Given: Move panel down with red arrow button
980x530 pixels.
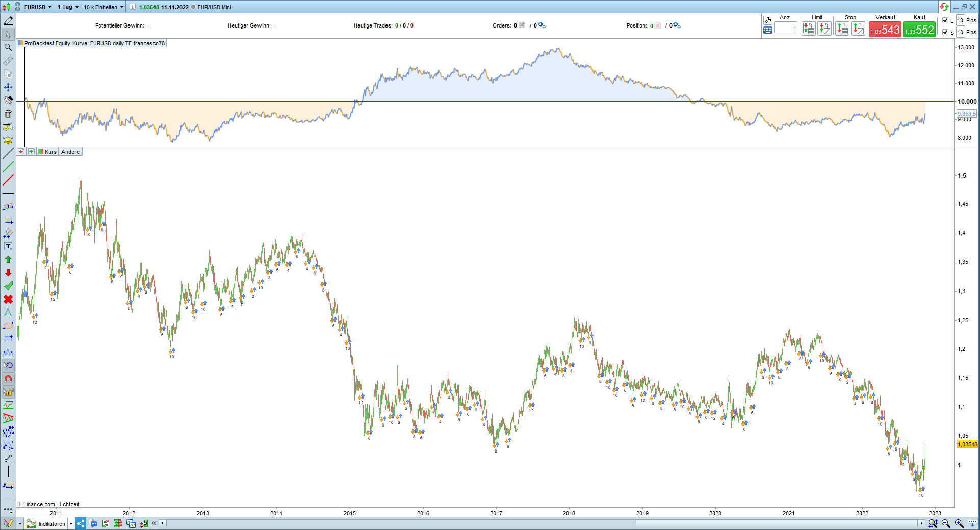Looking at the screenshot, I should tap(21, 151).
